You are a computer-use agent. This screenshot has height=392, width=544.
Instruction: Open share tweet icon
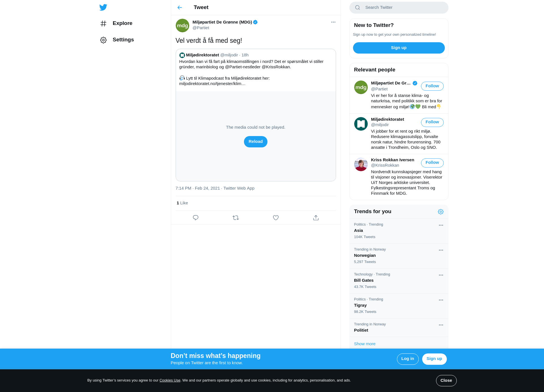coord(316,218)
